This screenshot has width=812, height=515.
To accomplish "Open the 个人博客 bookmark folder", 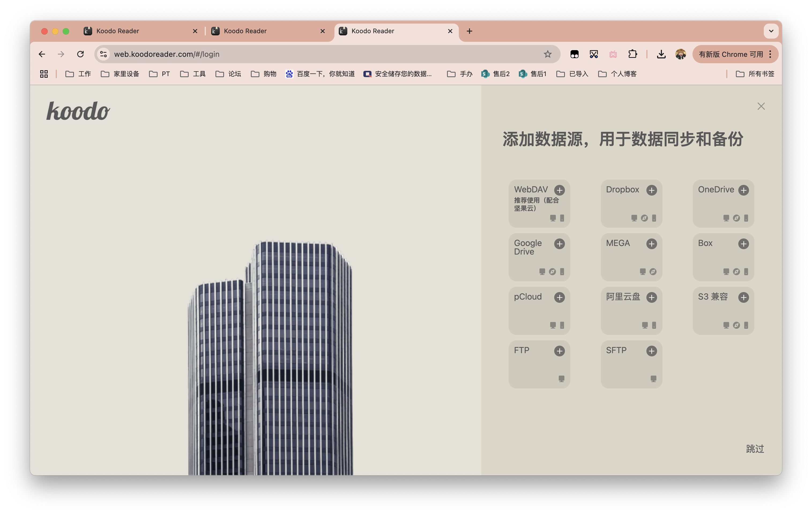I will coord(617,74).
